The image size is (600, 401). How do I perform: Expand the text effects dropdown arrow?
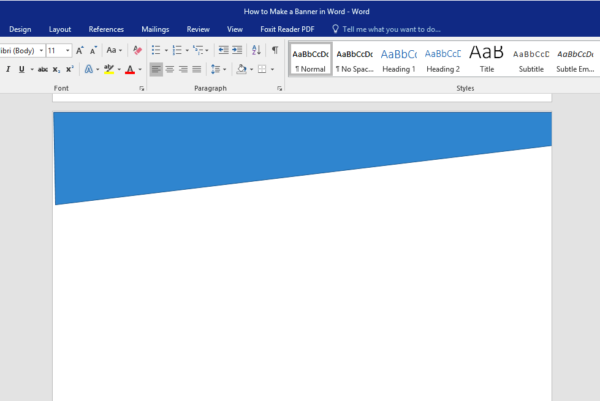pos(98,70)
